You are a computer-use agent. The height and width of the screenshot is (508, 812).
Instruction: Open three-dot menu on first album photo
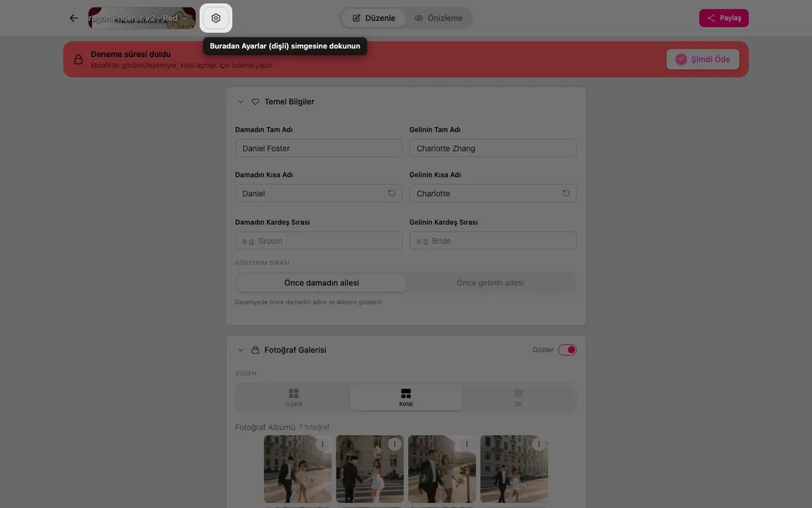click(322, 444)
